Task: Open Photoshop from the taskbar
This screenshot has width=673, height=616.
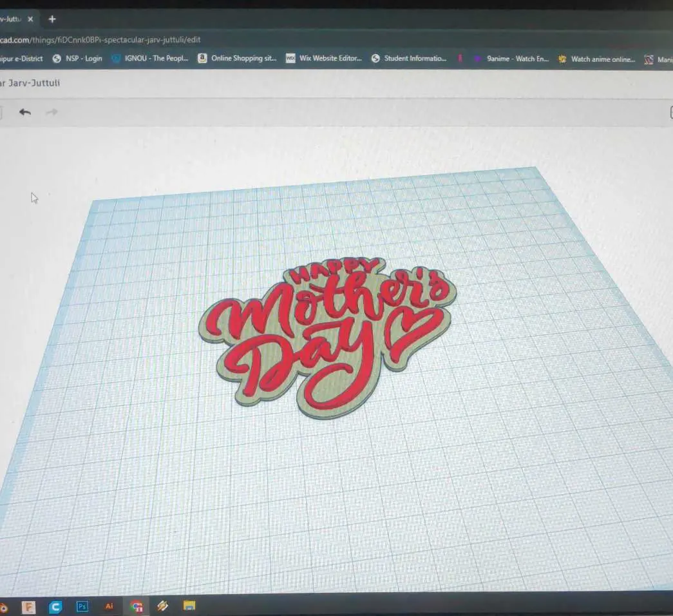Action: (82, 606)
